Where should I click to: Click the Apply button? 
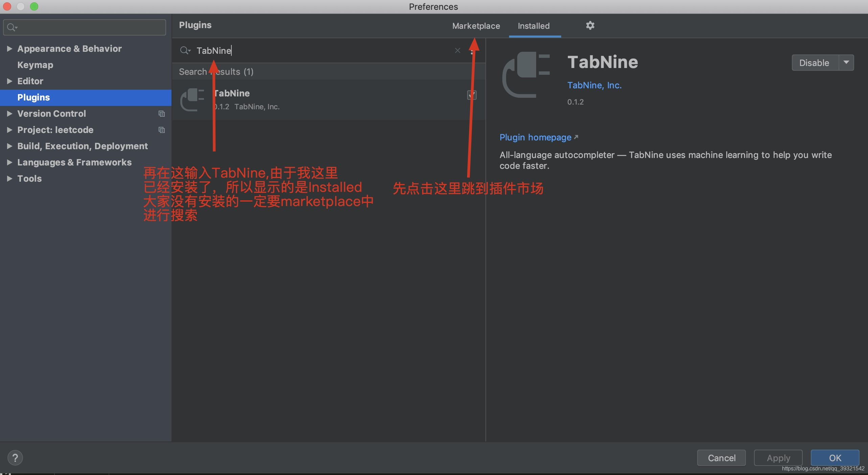(778, 457)
